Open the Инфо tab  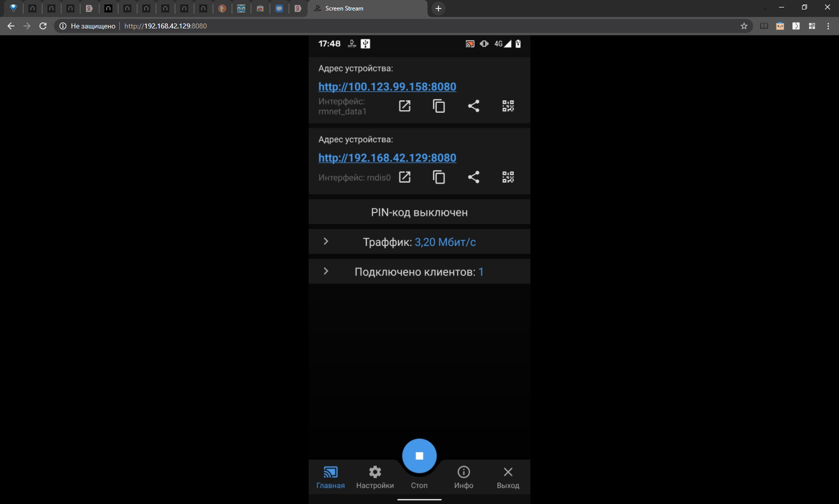pos(464,478)
